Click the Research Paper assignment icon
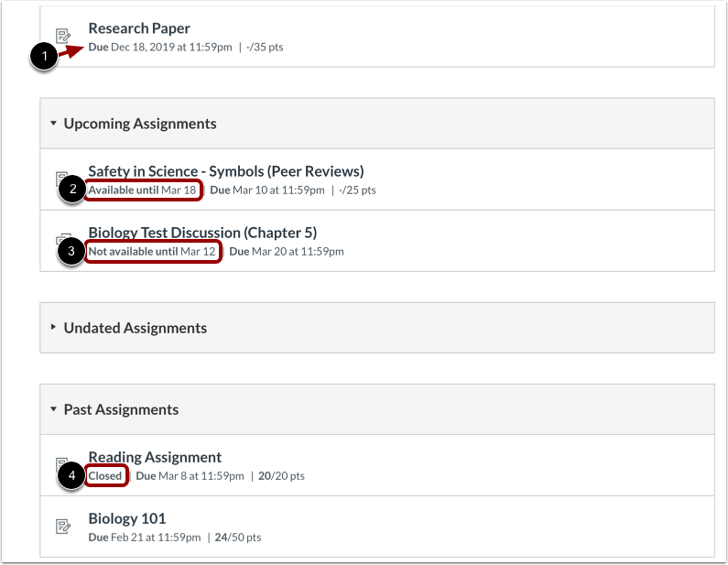728x565 pixels. pyautogui.click(x=63, y=36)
